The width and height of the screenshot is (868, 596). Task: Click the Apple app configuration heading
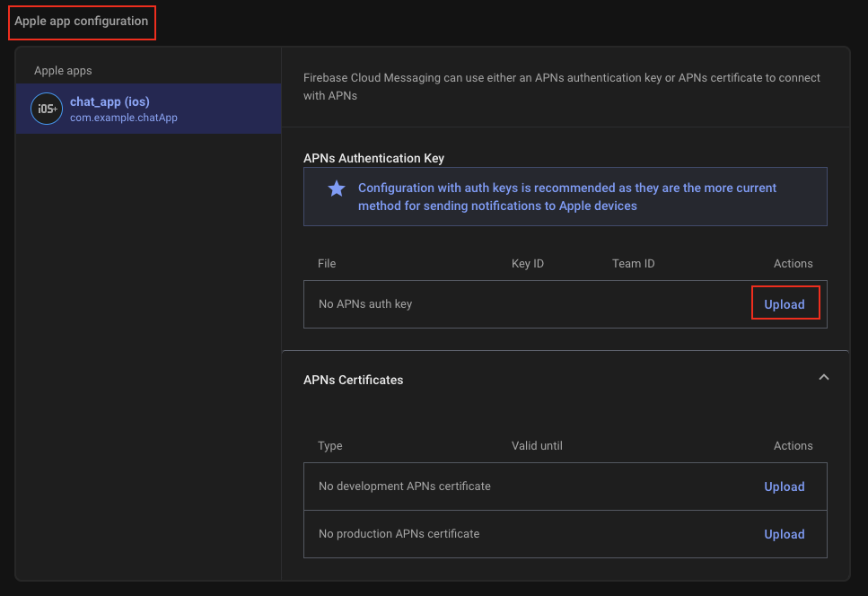click(82, 22)
